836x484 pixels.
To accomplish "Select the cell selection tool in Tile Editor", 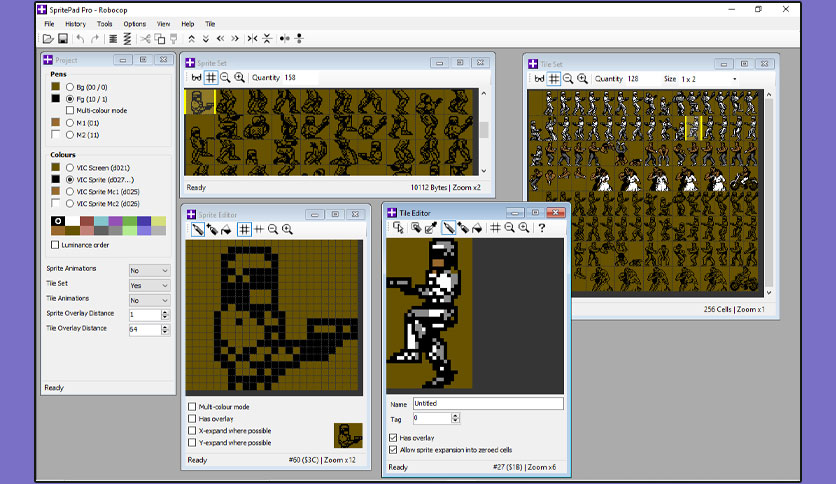I will point(398,228).
